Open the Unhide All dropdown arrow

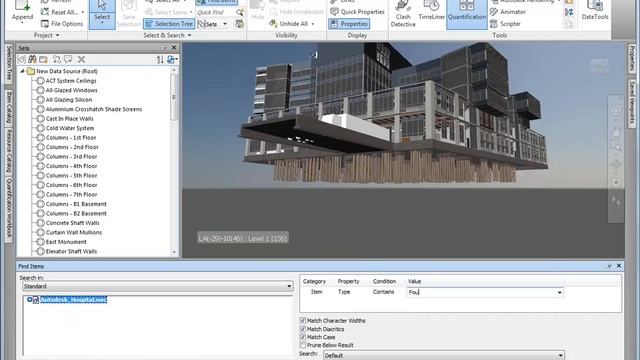(313, 24)
